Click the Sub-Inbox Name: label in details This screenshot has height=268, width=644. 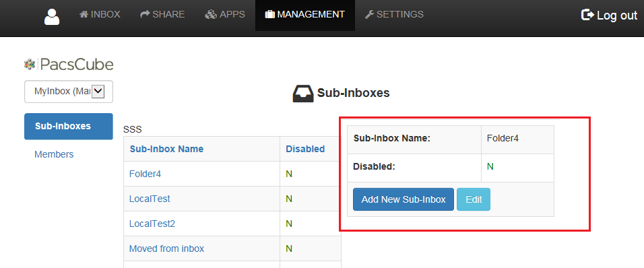[392, 138]
